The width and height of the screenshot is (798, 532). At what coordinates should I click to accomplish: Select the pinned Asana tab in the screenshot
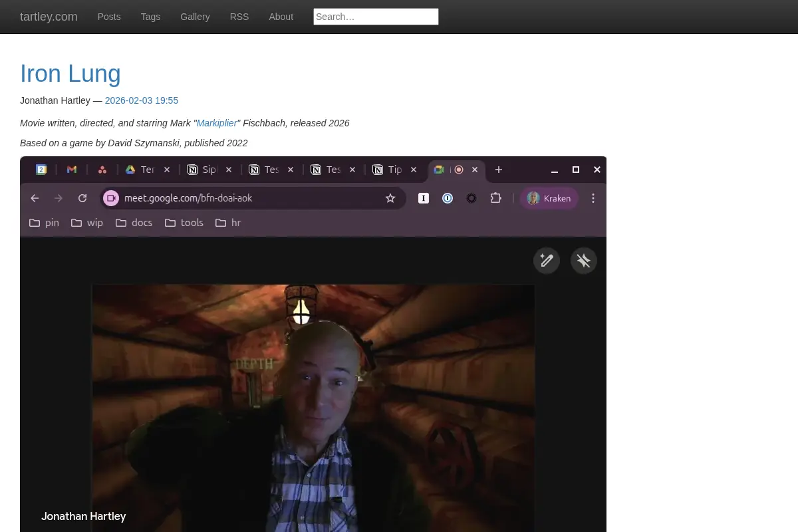pyautogui.click(x=102, y=170)
